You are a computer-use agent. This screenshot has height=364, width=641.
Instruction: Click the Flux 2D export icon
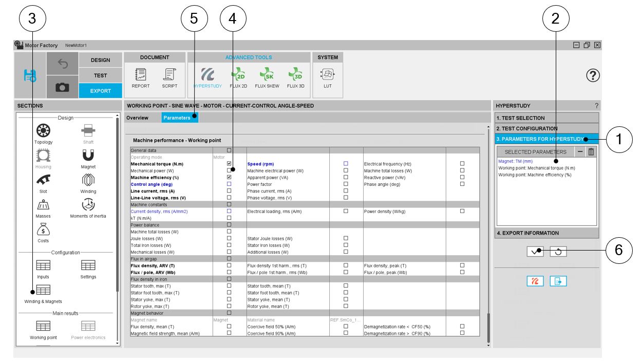(x=238, y=77)
